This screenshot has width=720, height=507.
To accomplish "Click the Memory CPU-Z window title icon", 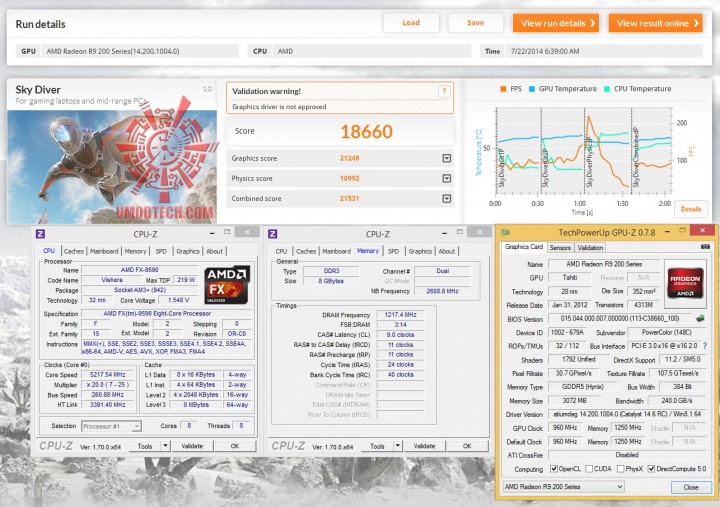I will (x=272, y=234).
